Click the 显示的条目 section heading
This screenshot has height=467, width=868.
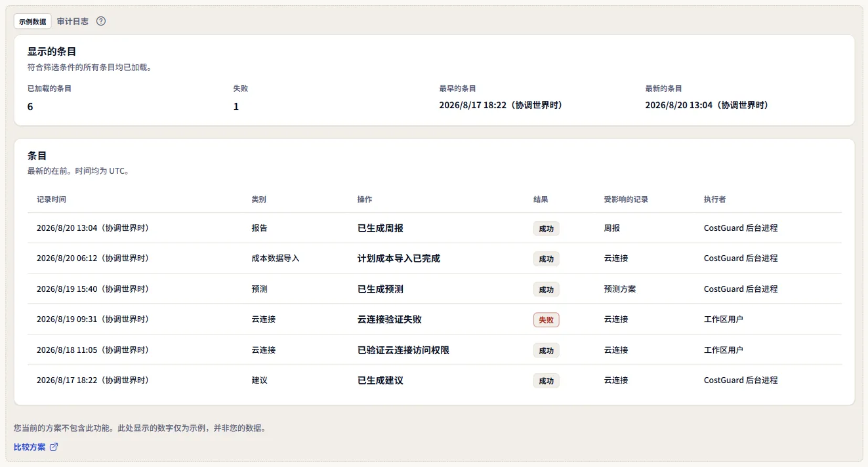[52, 52]
